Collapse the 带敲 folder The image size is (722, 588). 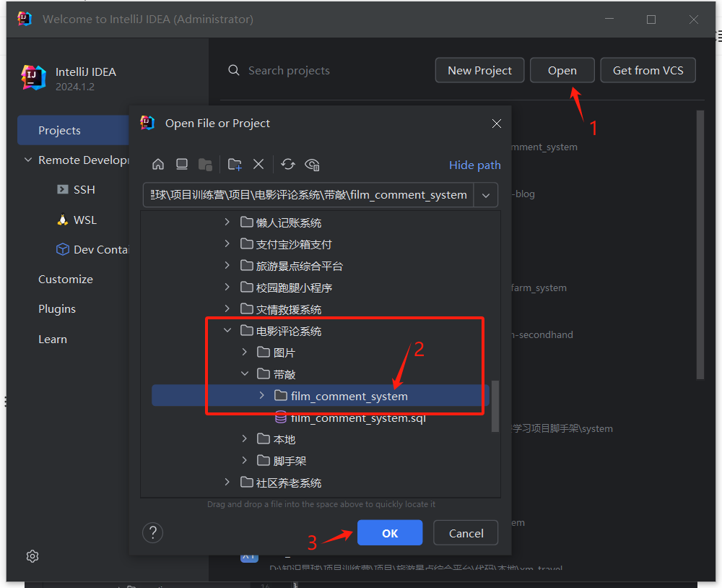245,373
